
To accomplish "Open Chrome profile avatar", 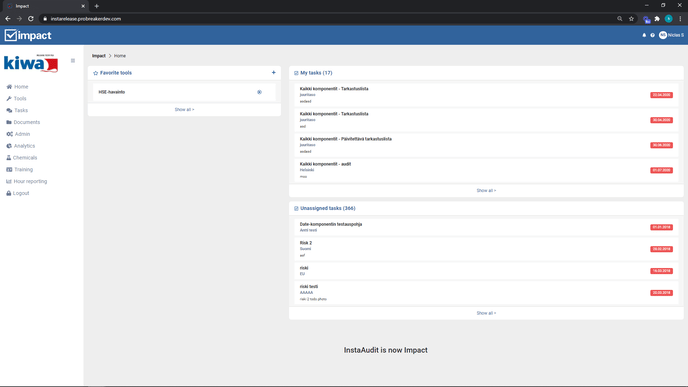I will point(668,19).
